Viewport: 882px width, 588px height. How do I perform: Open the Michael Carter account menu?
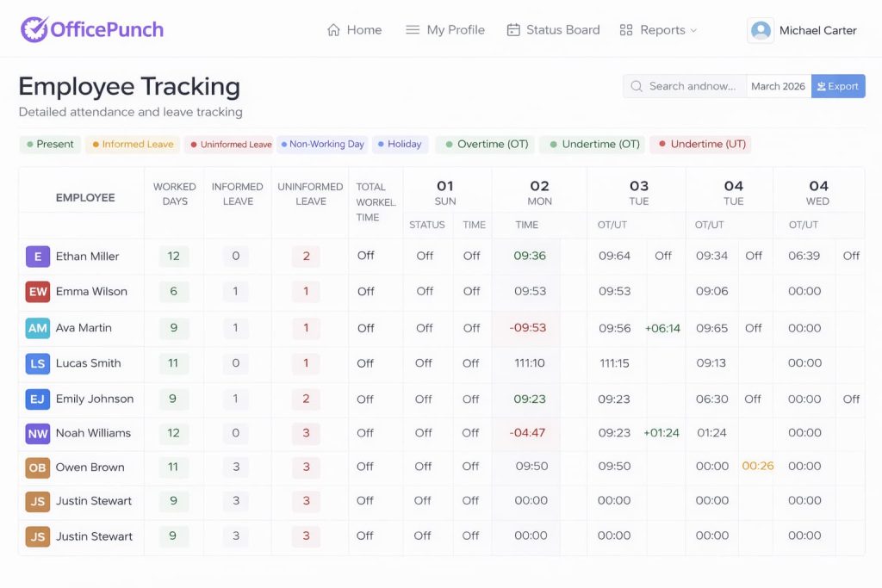tap(817, 30)
